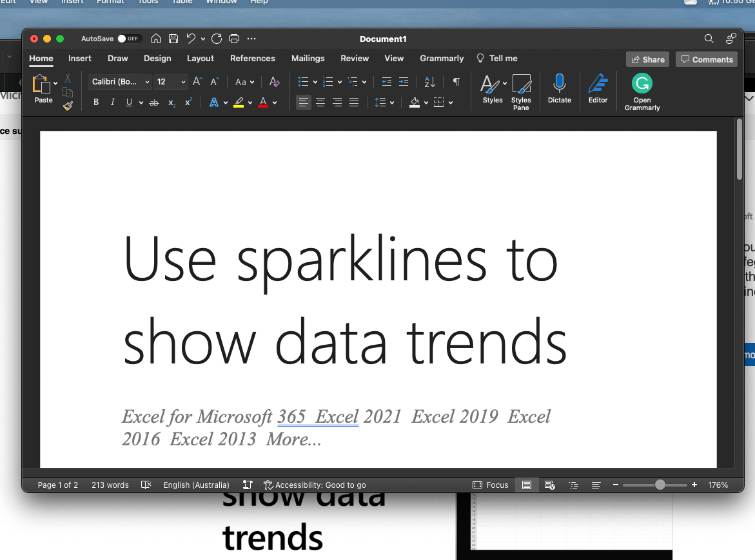Show paragraph marks
755x560 pixels.
[456, 82]
